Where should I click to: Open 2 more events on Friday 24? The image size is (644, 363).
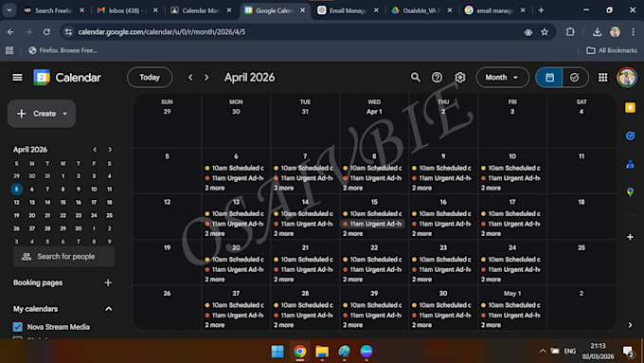tap(491, 280)
